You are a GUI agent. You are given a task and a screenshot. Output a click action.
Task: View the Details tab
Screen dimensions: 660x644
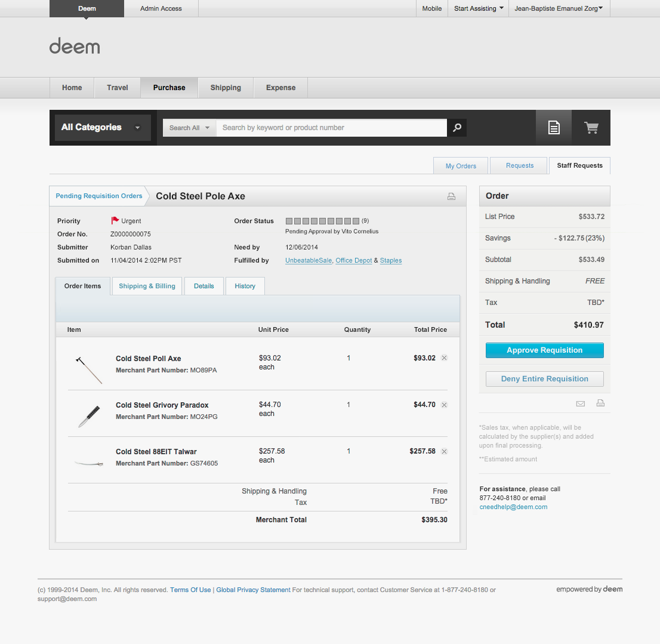(203, 286)
